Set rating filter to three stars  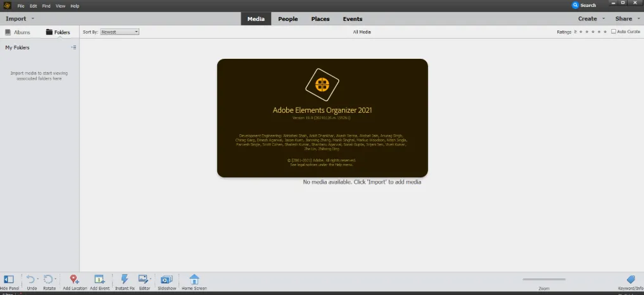(x=593, y=32)
